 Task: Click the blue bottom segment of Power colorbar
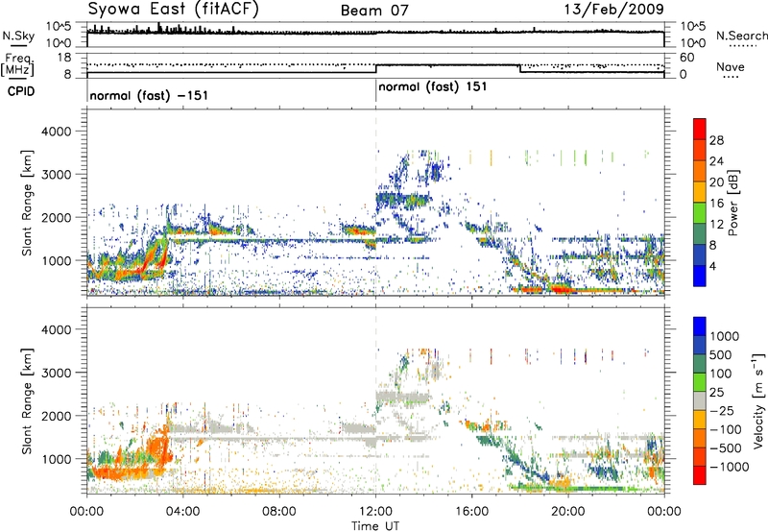pos(700,276)
